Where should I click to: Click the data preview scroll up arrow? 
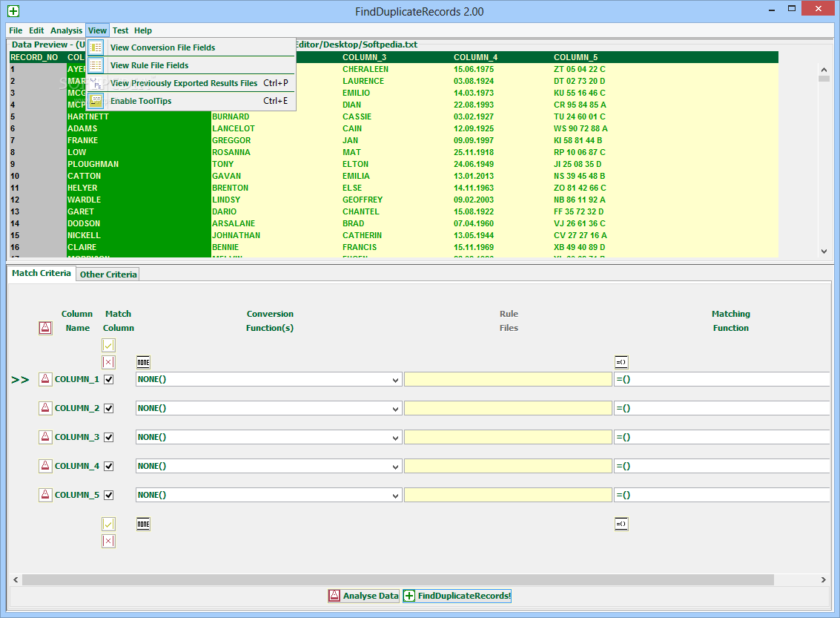(824, 70)
